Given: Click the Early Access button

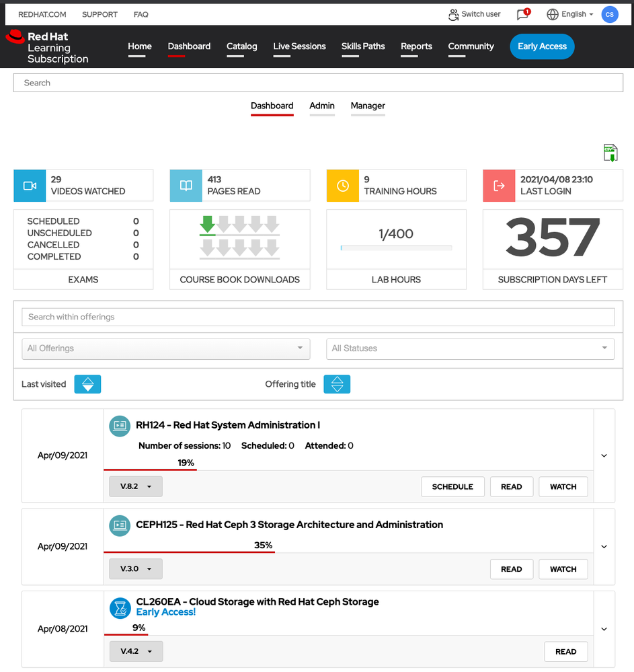Looking at the screenshot, I should click(x=542, y=46).
